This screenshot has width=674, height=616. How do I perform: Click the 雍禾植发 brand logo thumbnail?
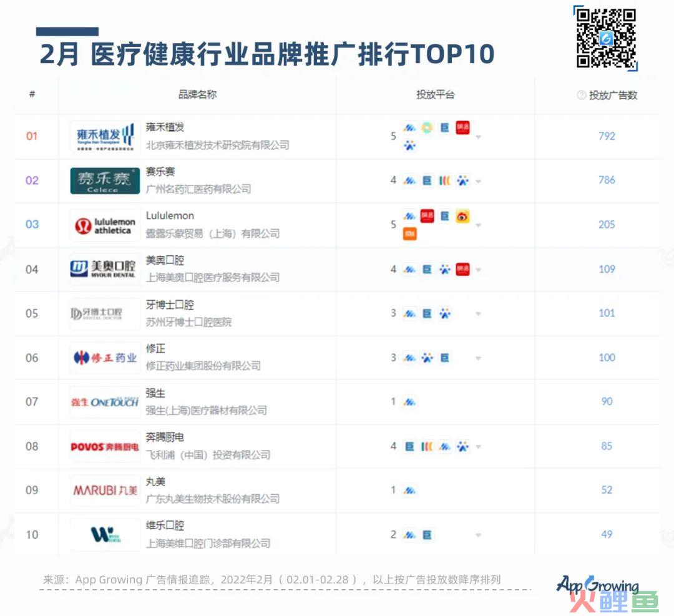click(105, 136)
